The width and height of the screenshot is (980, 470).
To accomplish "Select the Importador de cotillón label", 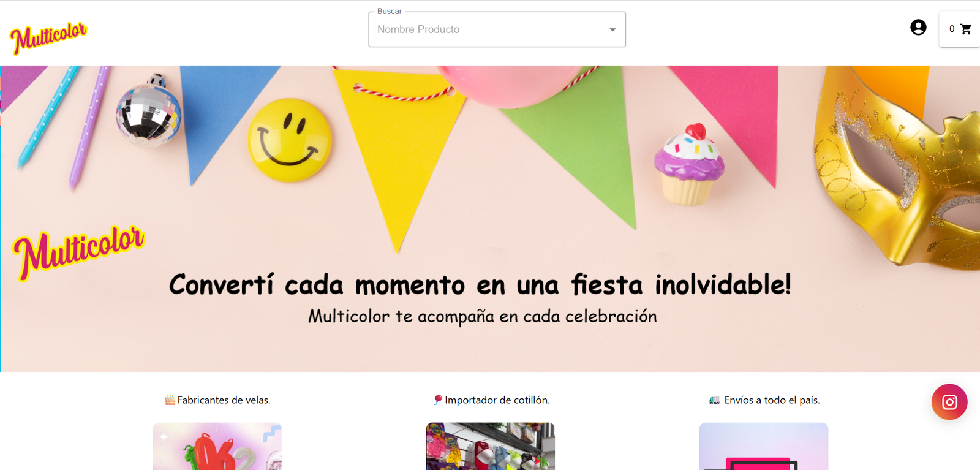I will pos(497,400).
